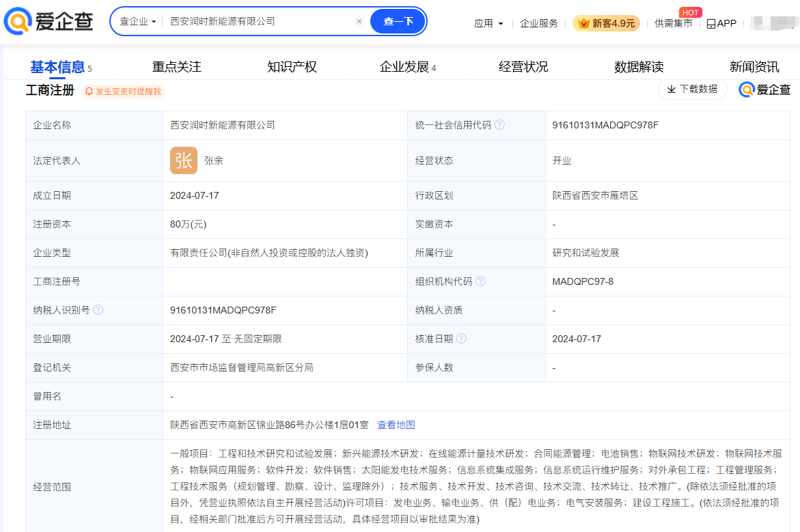
Task: Click the bell icon for change reminders
Action: 89,92
